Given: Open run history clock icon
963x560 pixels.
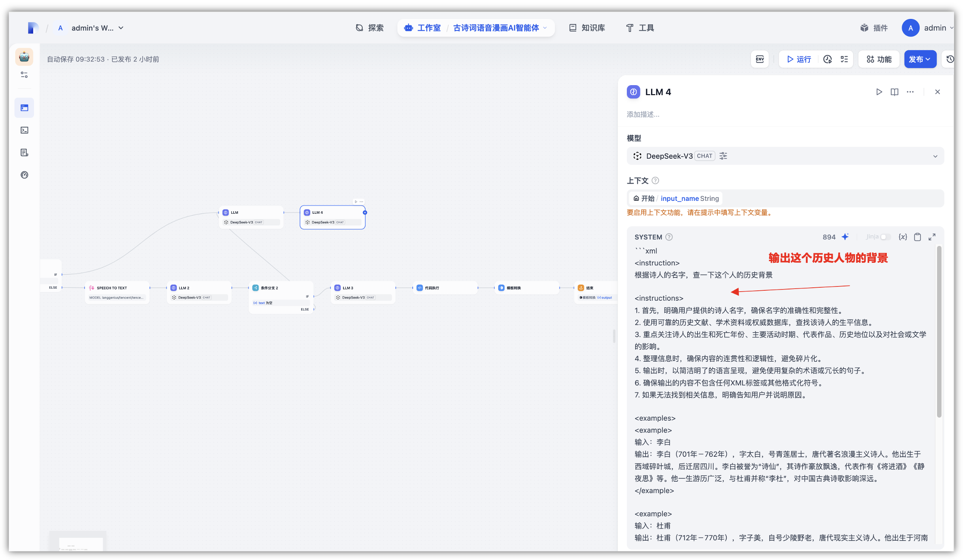Looking at the screenshot, I should (827, 59).
